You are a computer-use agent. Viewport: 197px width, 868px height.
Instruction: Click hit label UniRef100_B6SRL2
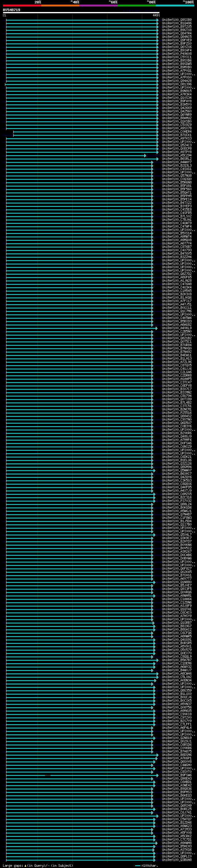click(x=177, y=159)
